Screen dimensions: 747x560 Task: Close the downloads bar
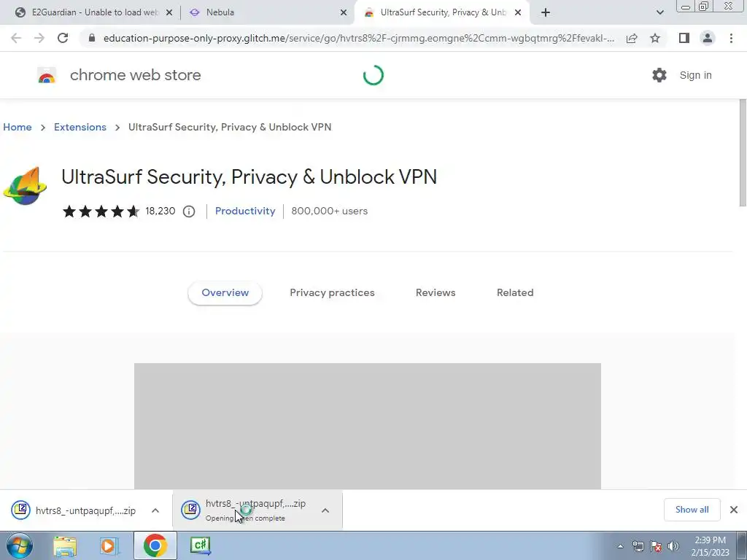click(734, 510)
